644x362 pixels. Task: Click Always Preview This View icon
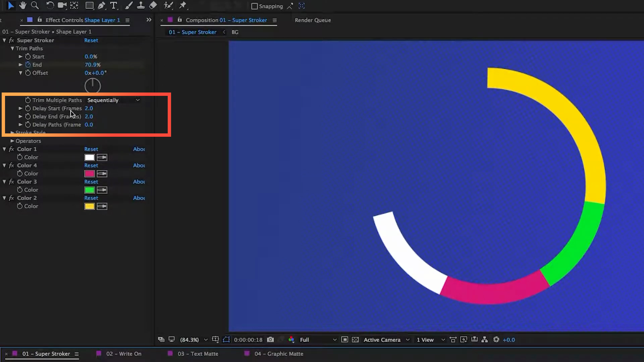click(161, 340)
